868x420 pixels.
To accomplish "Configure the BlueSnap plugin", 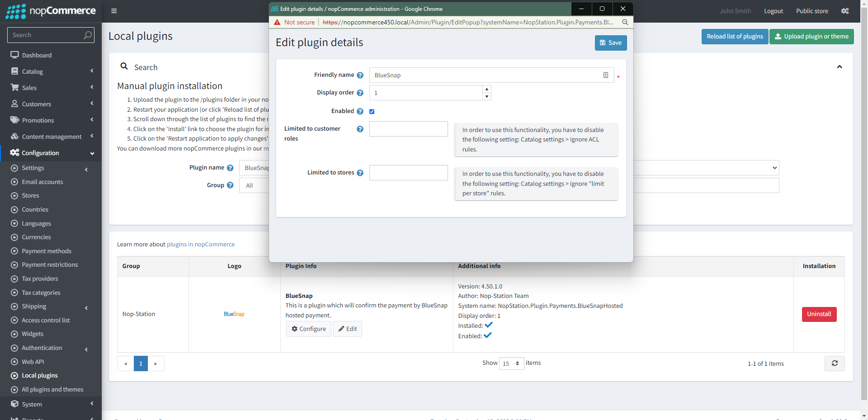I will 309,329.
